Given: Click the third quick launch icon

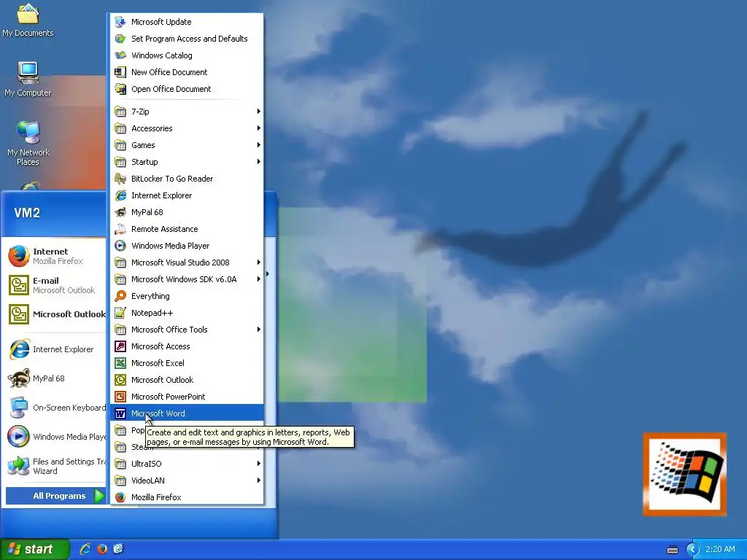Looking at the screenshot, I should pyautogui.click(x=118, y=549).
